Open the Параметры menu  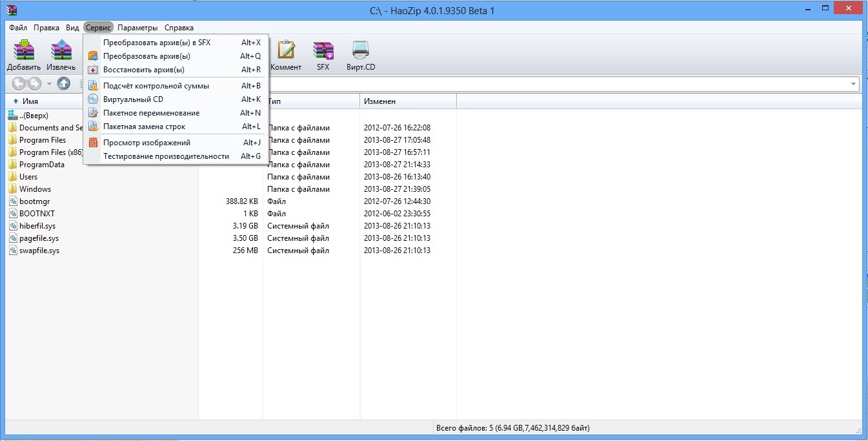(x=137, y=28)
